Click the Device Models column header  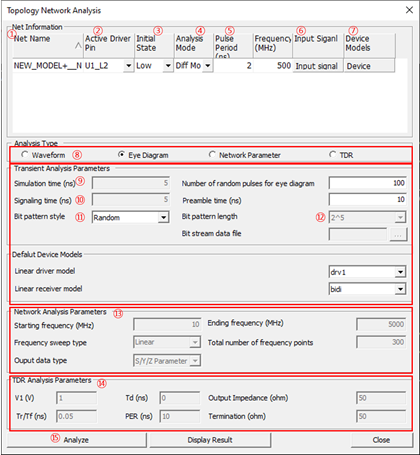point(370,45)
